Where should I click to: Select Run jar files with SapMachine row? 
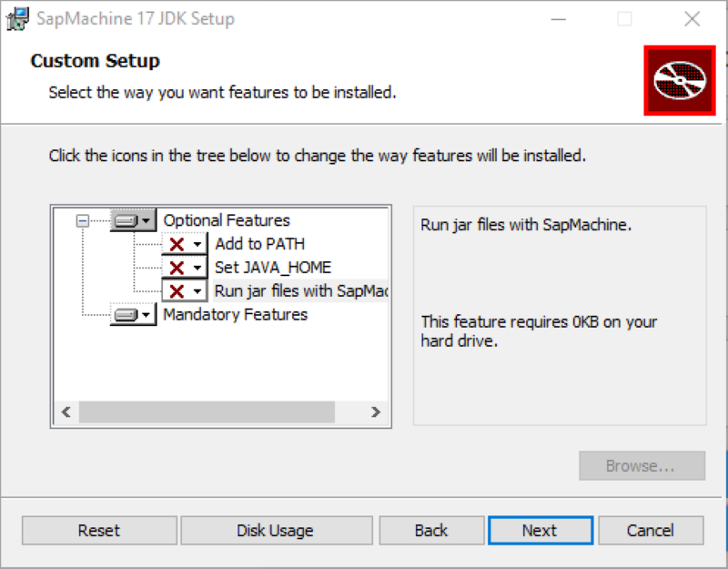[x=300, y=291]
